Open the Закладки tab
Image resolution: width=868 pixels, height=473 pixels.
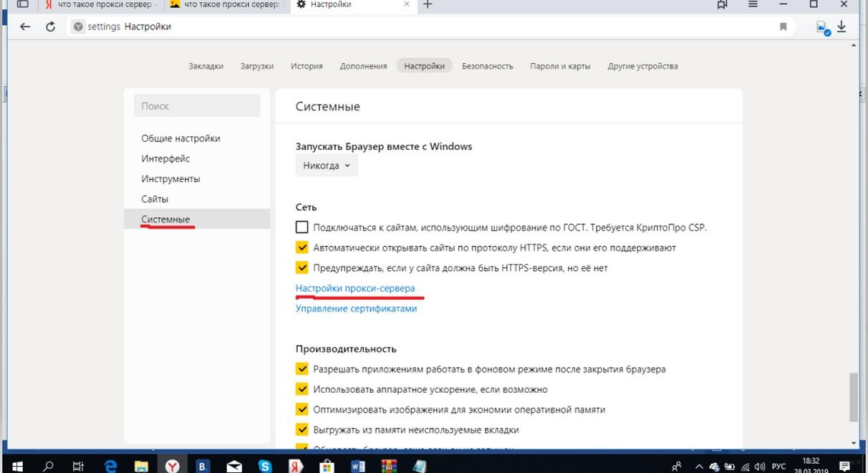[x=206, y=66]
